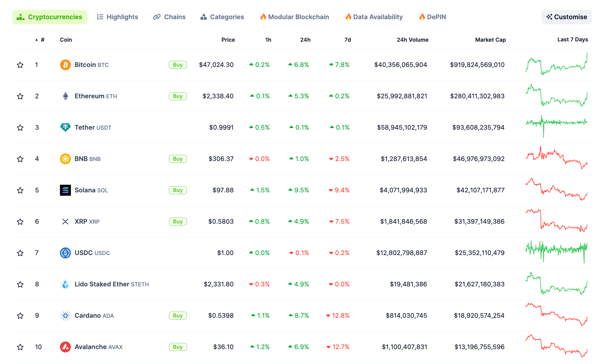Add BNB to watchlist via star

(x=20, y=159)
